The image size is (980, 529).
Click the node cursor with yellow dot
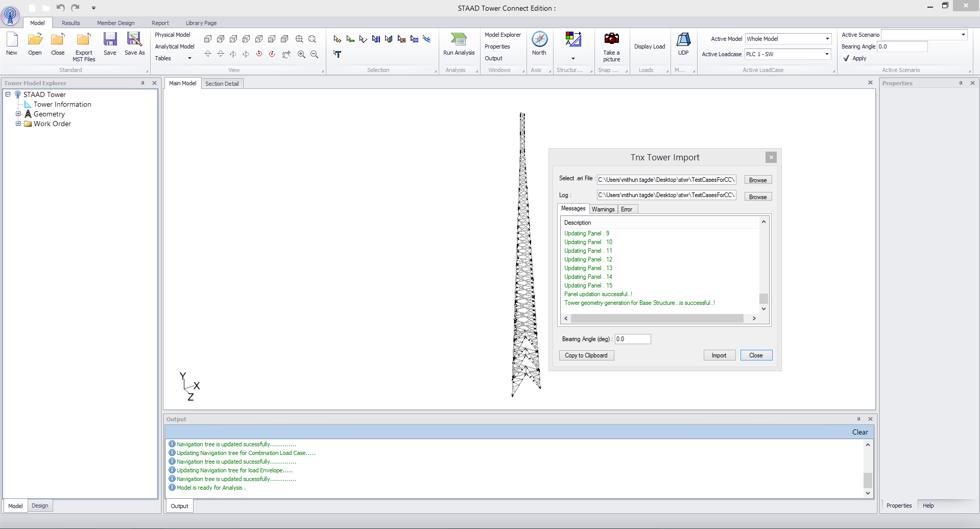(x=337, y=39)
